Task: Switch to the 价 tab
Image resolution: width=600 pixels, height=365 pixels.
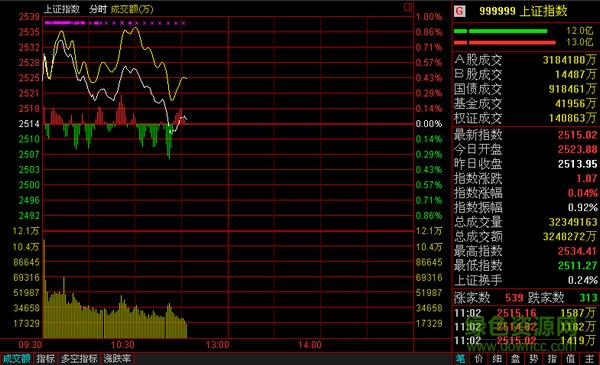Action: [x=479, y=358]
